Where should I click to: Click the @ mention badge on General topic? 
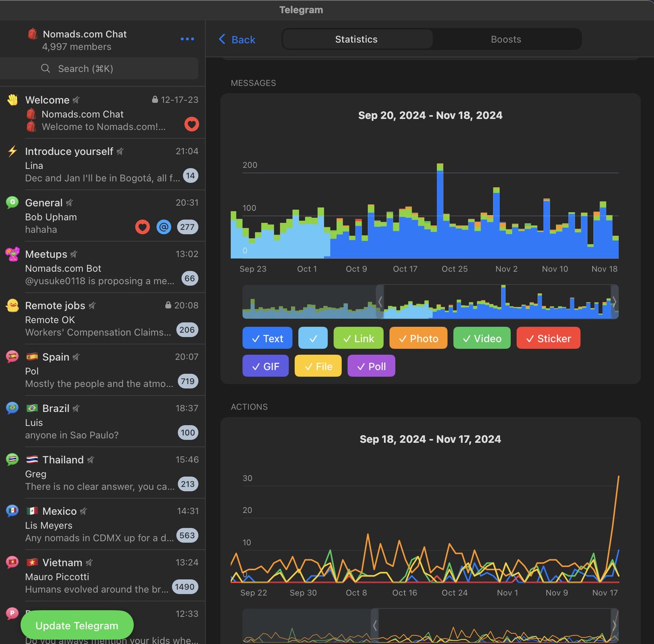163,227
